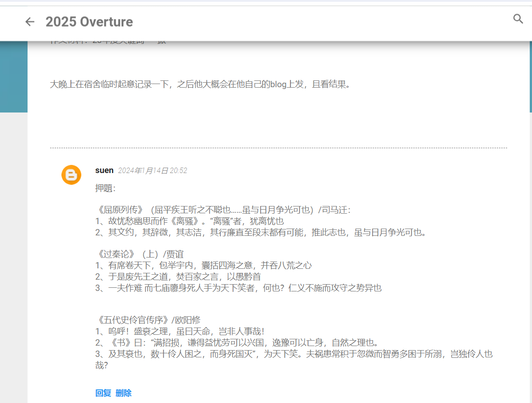Click the line beginning 于是废先王之道
Image resolution: width=532 pixels, height=403 pixels.
point(178,276)
